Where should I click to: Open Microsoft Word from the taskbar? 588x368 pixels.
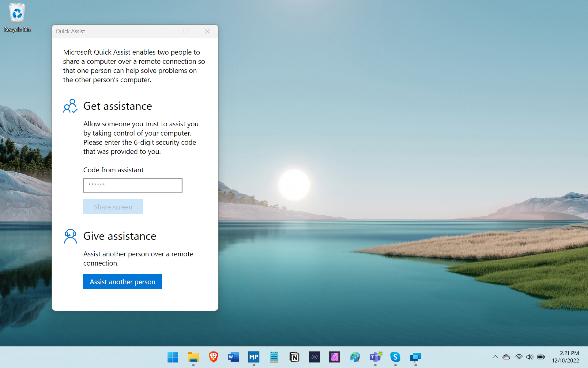pyautogui.click(x=233, y=357)
